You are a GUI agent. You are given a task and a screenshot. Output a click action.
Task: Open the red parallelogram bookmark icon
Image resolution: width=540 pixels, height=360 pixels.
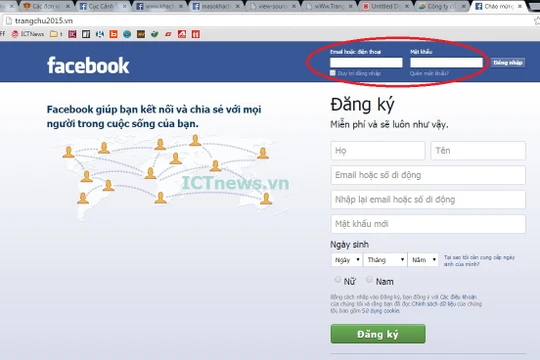168,34
